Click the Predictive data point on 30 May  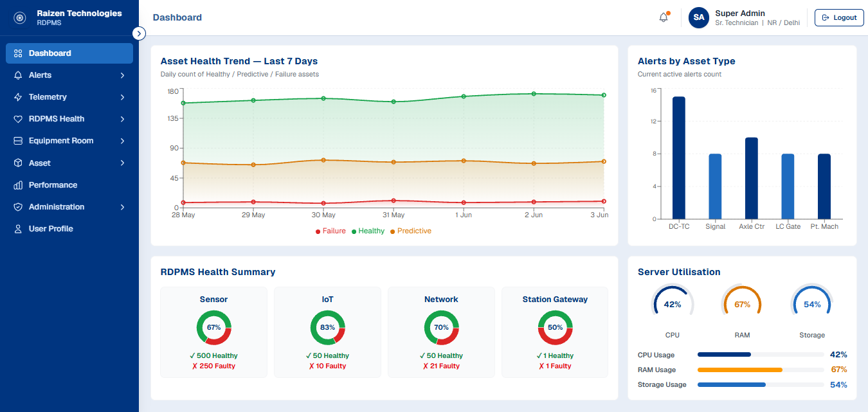tap(323, 160)
